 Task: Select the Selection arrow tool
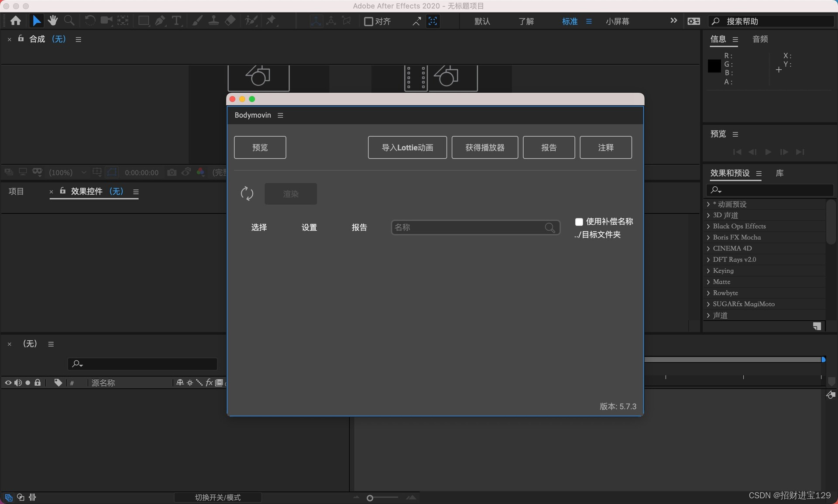(x=37, y=21)
